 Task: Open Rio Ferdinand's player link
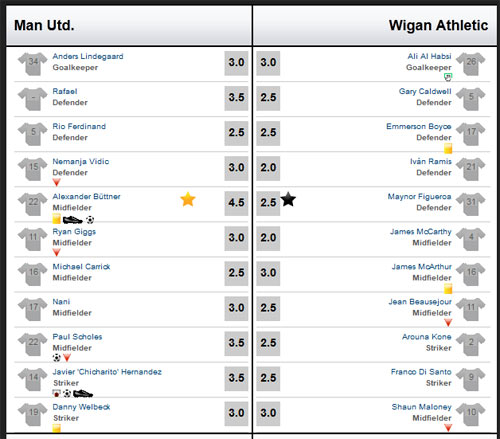pyautogui.click(x=79, y=126)
